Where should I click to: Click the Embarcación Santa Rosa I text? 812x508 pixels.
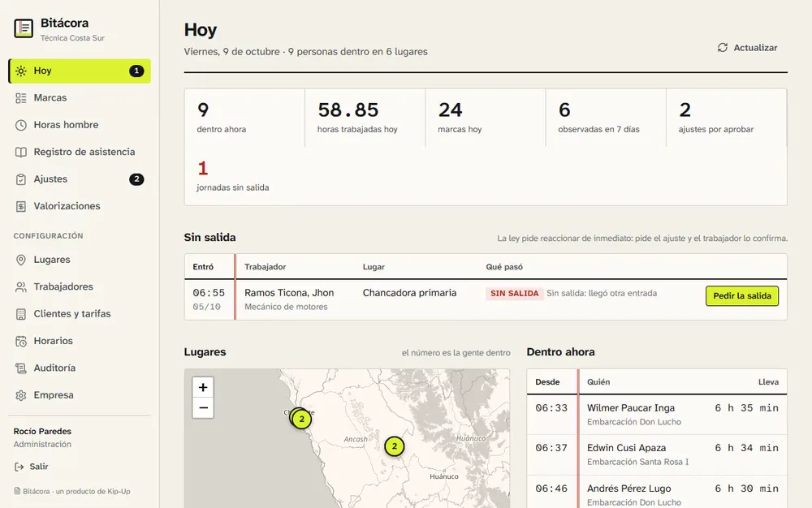[x=638, y=462]
